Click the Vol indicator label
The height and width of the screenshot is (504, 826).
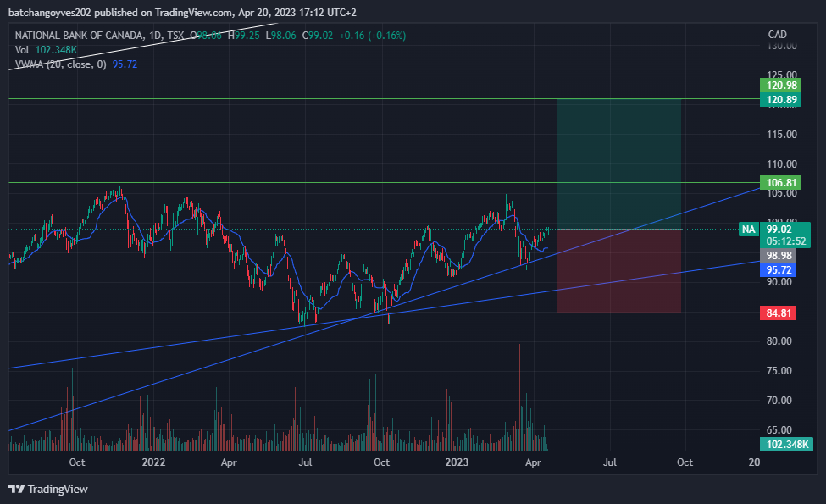click(x=21, y=50)
